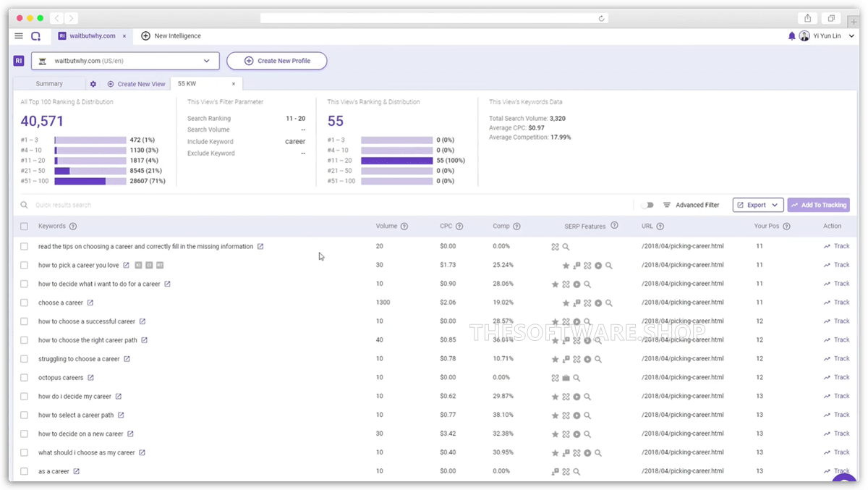The width and height of the screenshot is (868, 490).
Task: Check the box for 'what should i choose as my career'
Action: pos(24,452)
